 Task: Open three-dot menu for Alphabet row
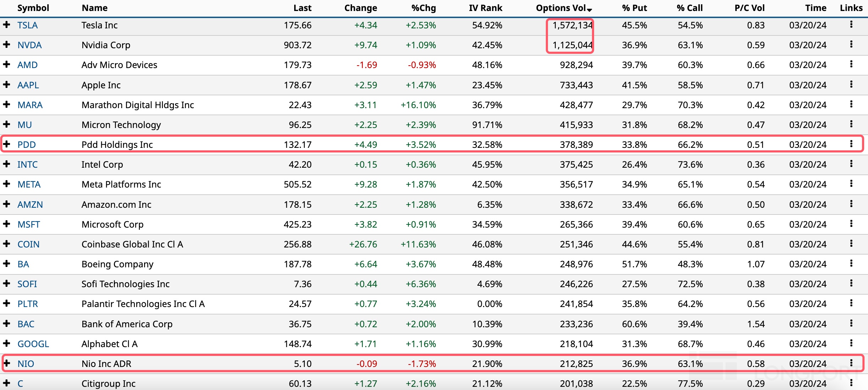pos(851,343)
